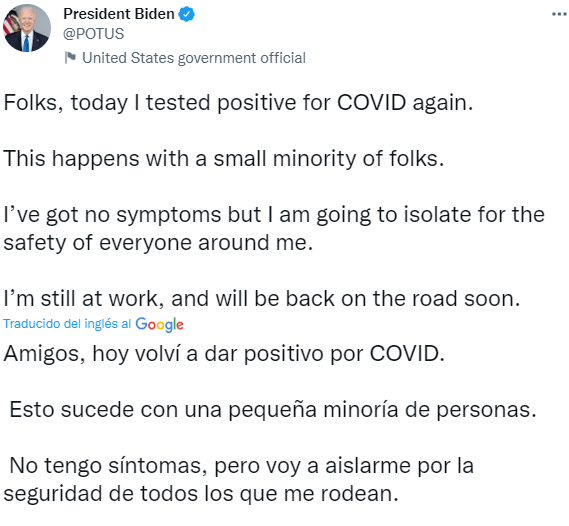Viewport: 569px width, 526px height.
Task: Click the blue verified checkmark badge
Action: point(187,14)
